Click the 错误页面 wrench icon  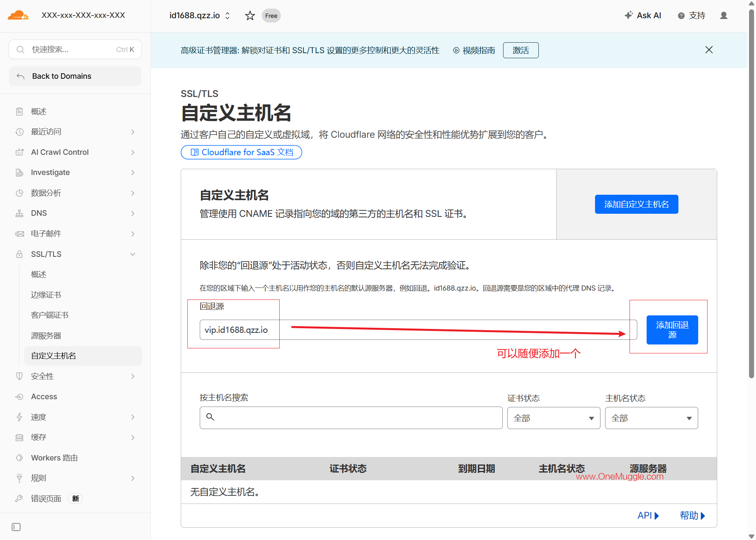19,498
